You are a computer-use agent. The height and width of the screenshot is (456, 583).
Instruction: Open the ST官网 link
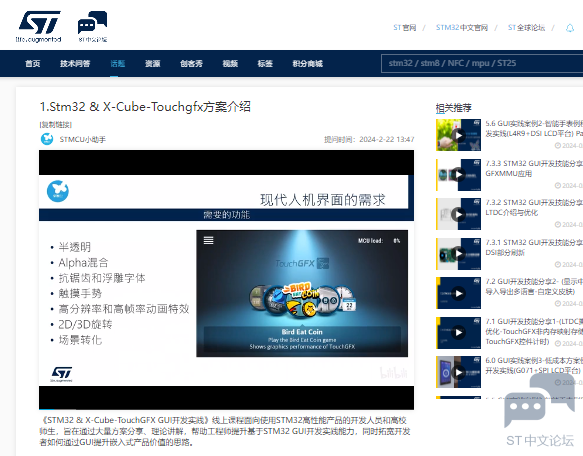[x=405, y=28]
